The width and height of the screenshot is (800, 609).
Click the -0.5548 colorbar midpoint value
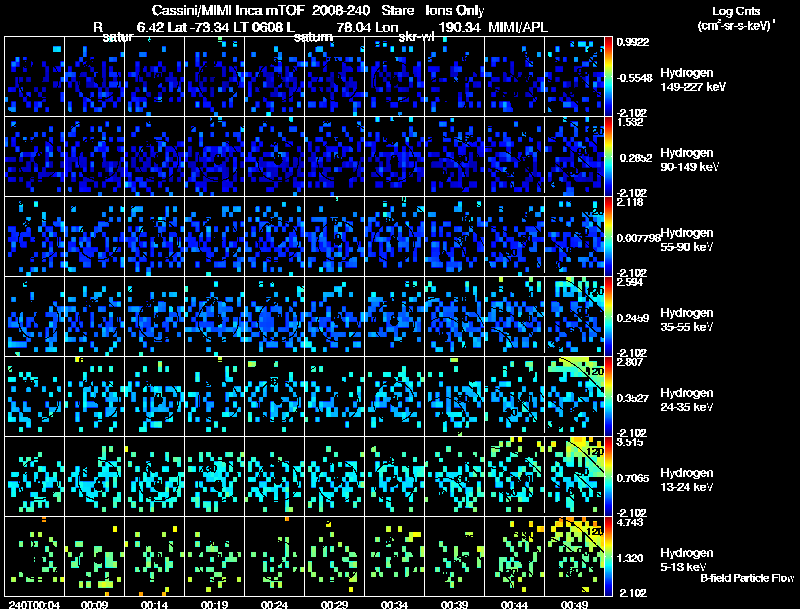coord(634,78)
